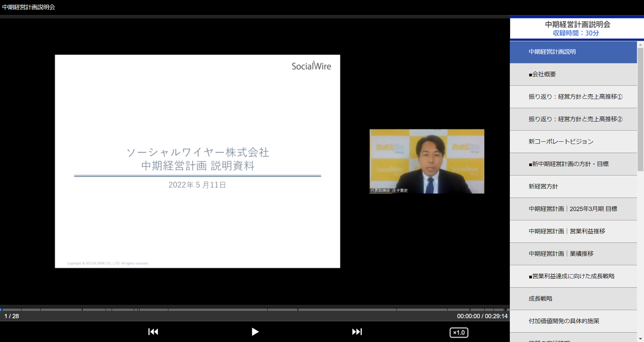Viewport: 644px width, 342px height.
Task: Click the chapter list scrollbar thumb
Action: tap(640, 110)
